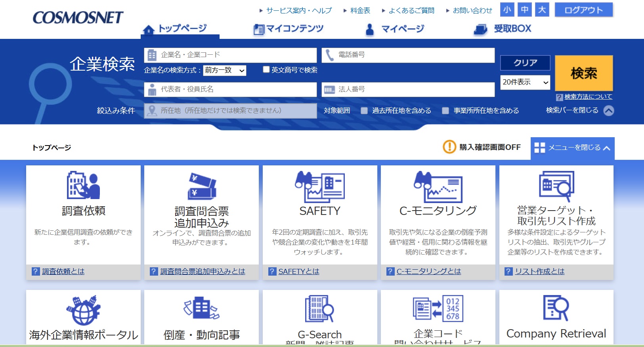Open the 調査依頼とは link

click(63, 271)
